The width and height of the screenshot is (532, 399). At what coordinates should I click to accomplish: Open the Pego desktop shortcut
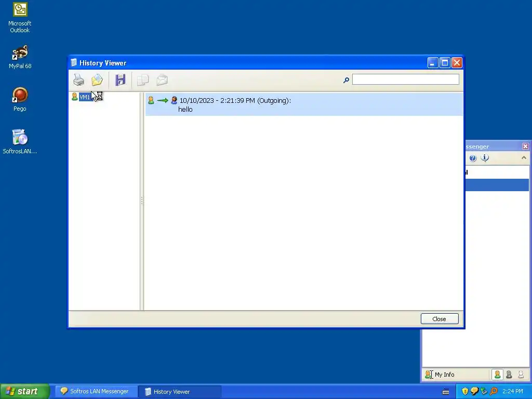point(20,99)
